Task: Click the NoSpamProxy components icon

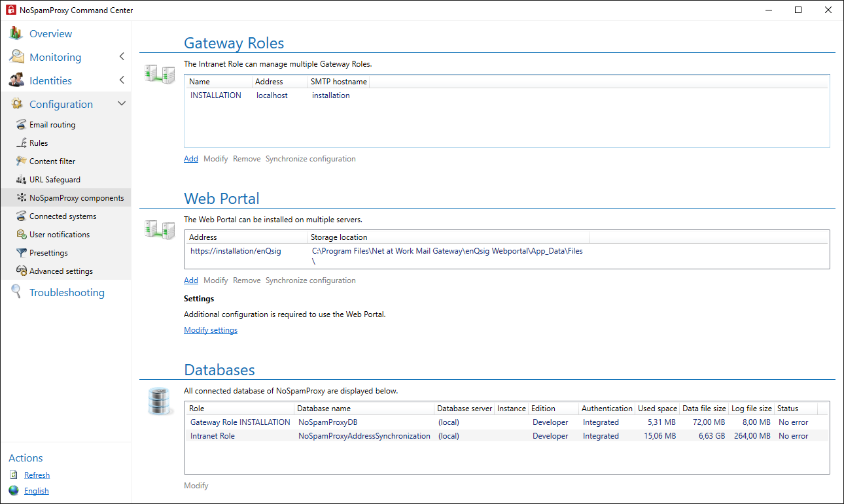Action: coord(22,198)
